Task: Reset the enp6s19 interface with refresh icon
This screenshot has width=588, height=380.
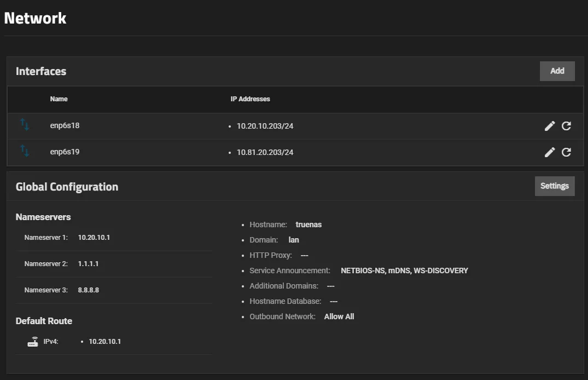Action: (567, 152)
